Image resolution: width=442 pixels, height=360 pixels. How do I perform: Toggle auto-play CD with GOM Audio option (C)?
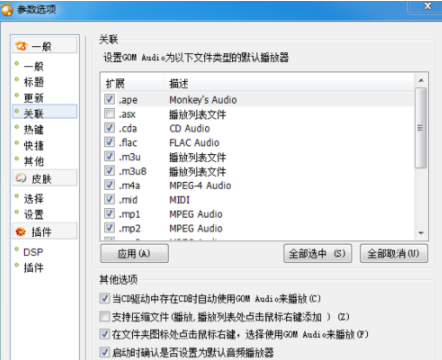[105, 298]
